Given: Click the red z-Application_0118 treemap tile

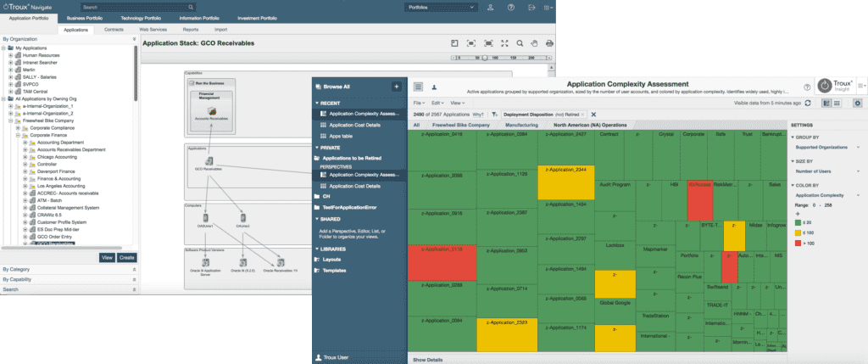Looking at the screenshot, I should tap(442, 263).
